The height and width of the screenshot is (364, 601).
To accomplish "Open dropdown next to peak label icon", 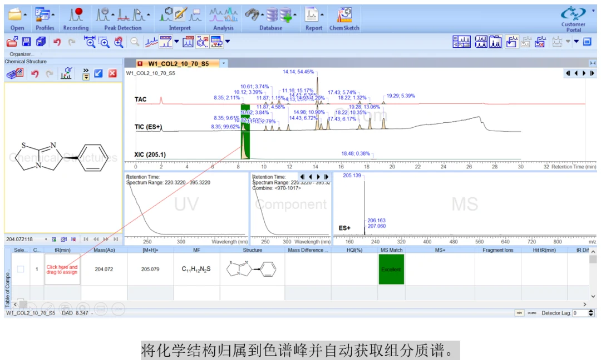I will (176, 41).
